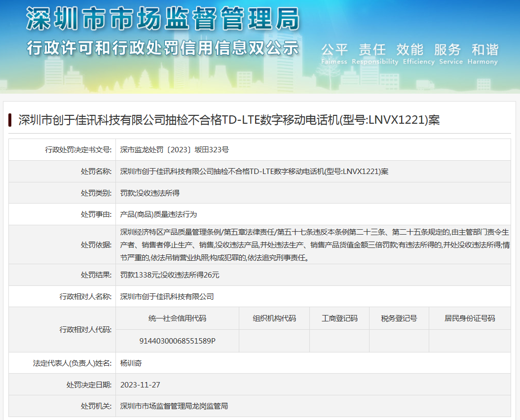Click the 组织机构代码 column header

pyautogui.click(x=274, y=318)
